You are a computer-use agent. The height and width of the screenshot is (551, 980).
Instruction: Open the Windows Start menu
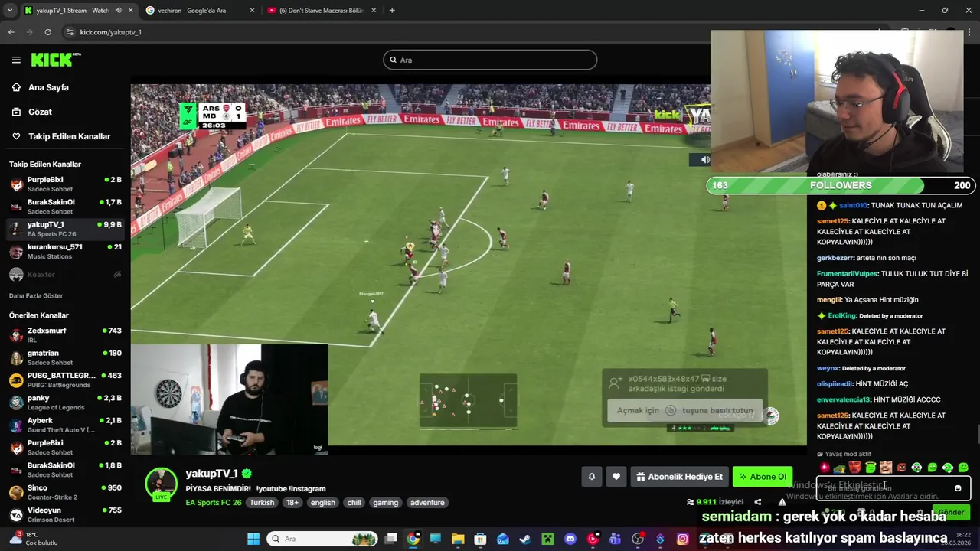[253, 539]
